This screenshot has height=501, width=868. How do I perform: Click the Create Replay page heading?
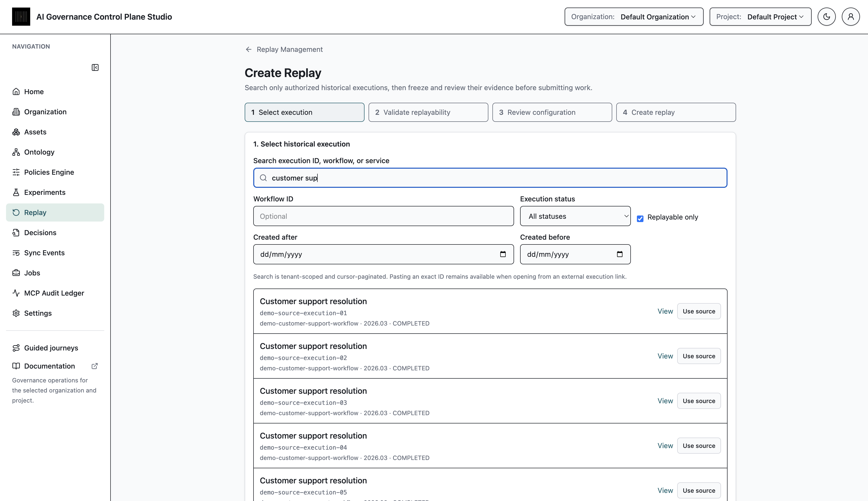click(x=283, y=73)
